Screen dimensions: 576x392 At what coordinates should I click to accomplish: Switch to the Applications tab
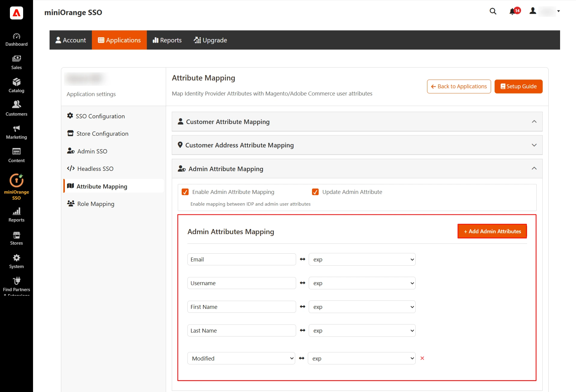pyautogui.click(x=119, y=40)
